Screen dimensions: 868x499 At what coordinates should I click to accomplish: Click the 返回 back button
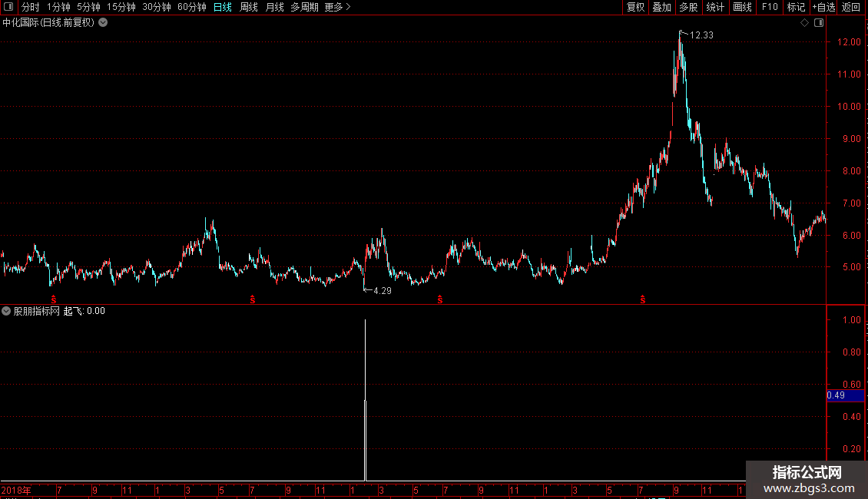[851, 7]
